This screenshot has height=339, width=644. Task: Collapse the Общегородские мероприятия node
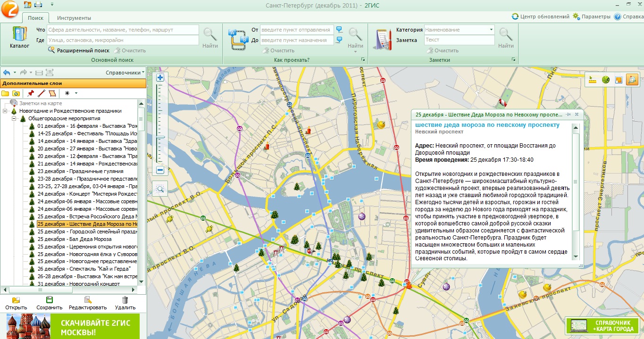[14, 118]
